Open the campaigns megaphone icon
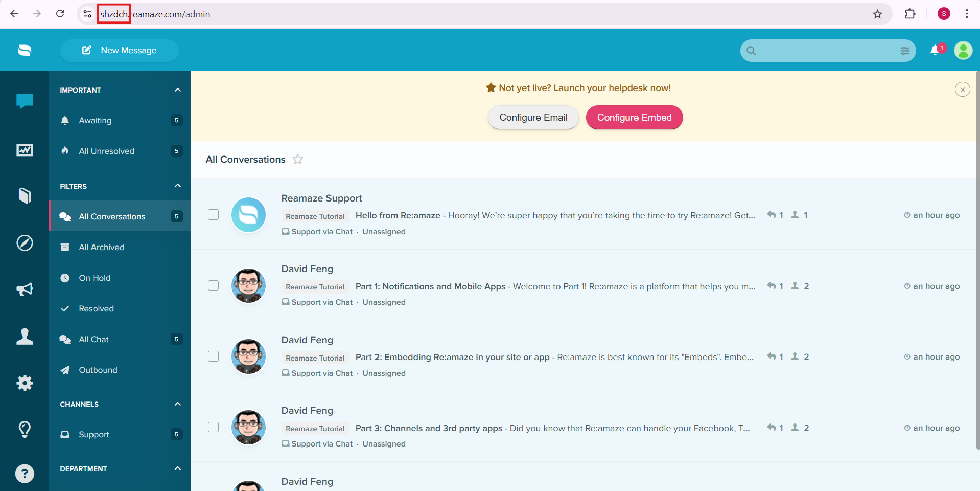Image resolution: width=980 pixels, height=491 pixels. click(25, 289)
